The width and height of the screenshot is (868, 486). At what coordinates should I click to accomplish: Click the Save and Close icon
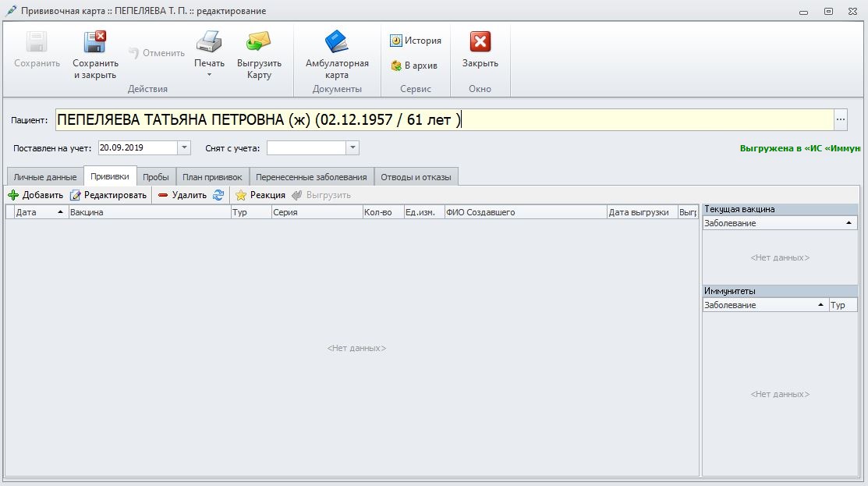point(95,43)
